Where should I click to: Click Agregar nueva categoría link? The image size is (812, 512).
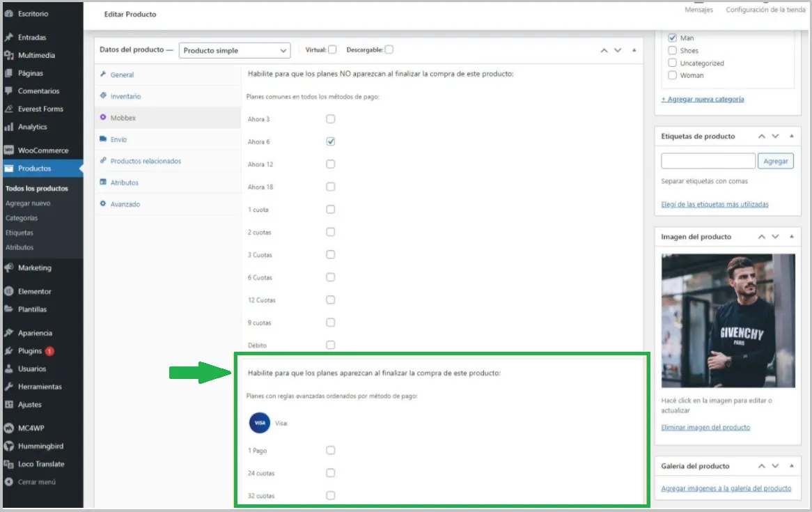click(702, 99)
